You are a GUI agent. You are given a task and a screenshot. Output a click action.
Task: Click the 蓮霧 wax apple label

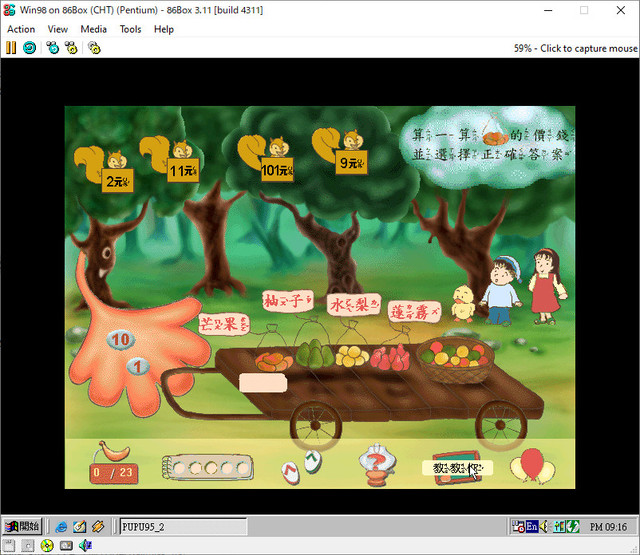[414, 312]
